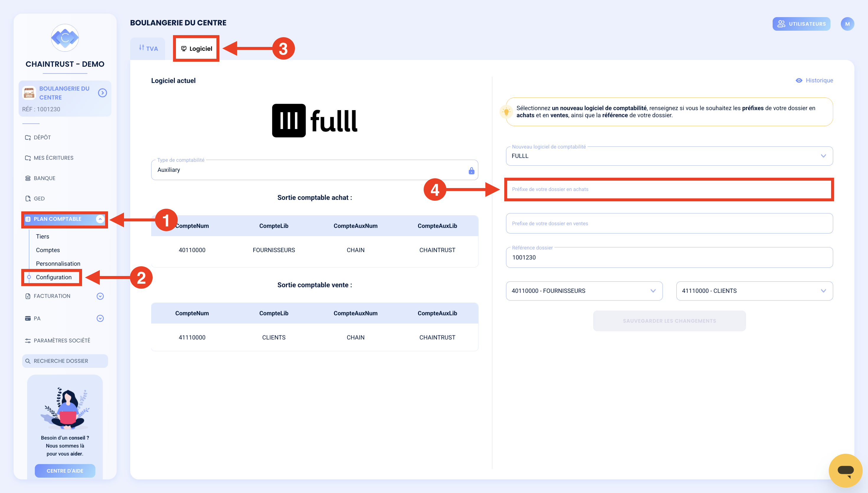The image size is (868, 493).
Task: Open the 41110000 - CLIENTS dropdown
Action: pos(755,291)
